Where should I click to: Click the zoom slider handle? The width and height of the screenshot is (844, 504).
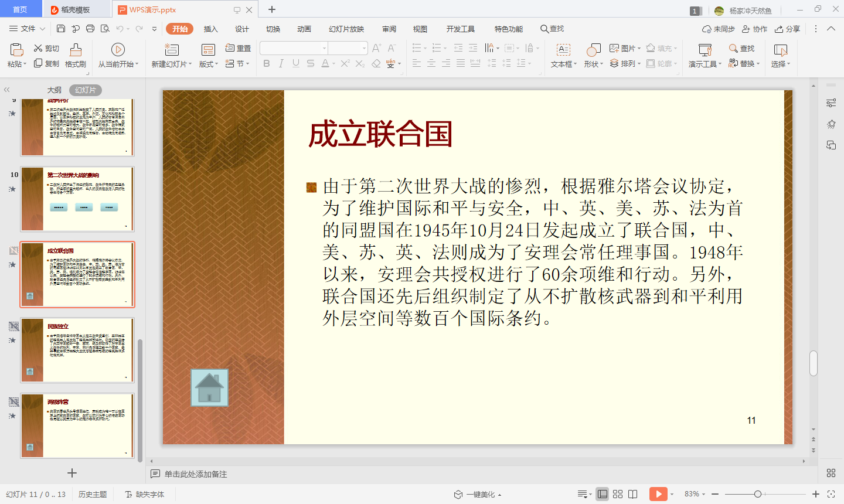coord(758,494)
